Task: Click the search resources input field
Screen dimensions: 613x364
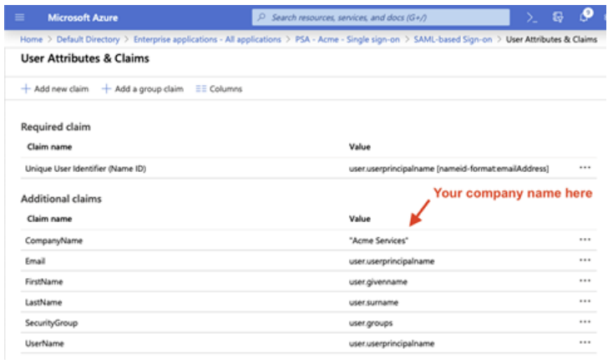Action: pos(381,18)
